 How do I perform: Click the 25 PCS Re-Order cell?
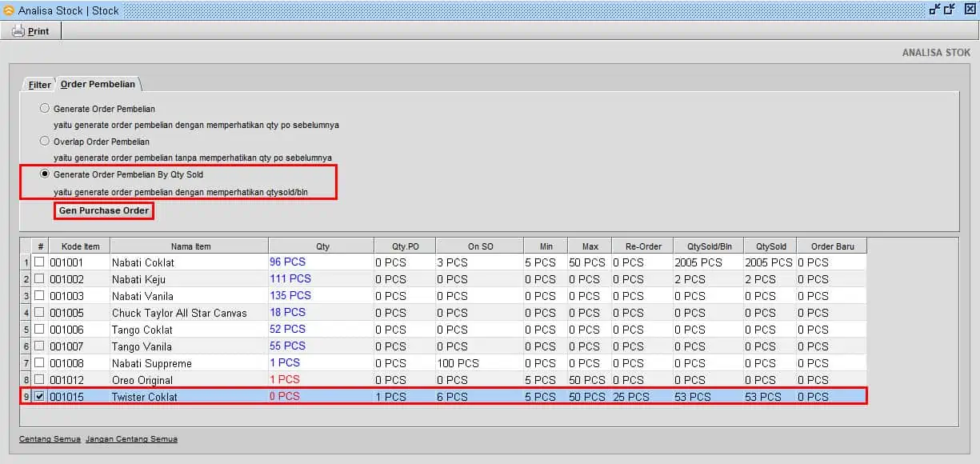[642, 397]
